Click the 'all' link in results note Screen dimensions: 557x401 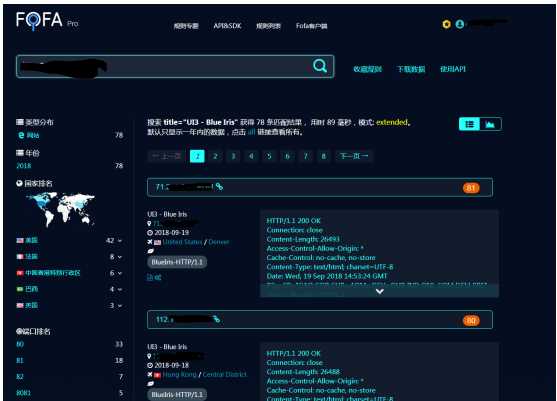[x=252, y=132]
